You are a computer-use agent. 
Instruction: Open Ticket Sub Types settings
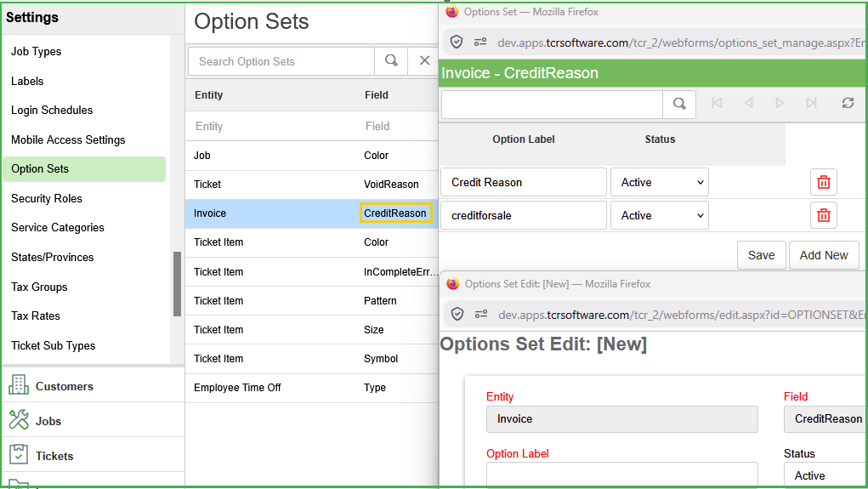(x=54, y=345)
